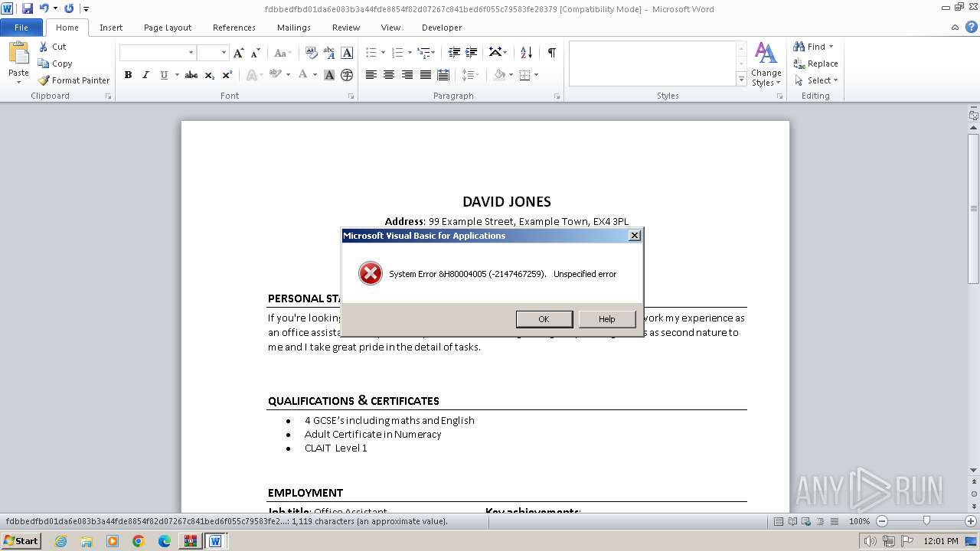Viewport: 980px width, 551px height.
Task: Switch to the References tab
Action: click(234, 28)
